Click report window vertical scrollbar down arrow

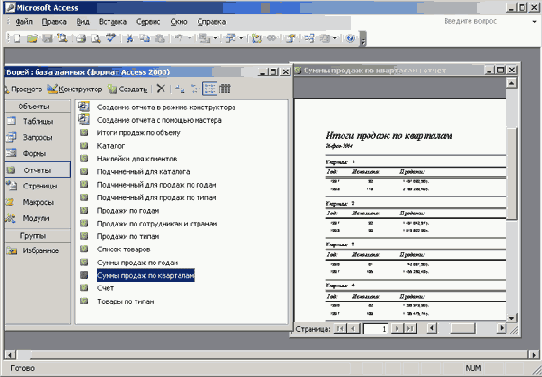511,318
